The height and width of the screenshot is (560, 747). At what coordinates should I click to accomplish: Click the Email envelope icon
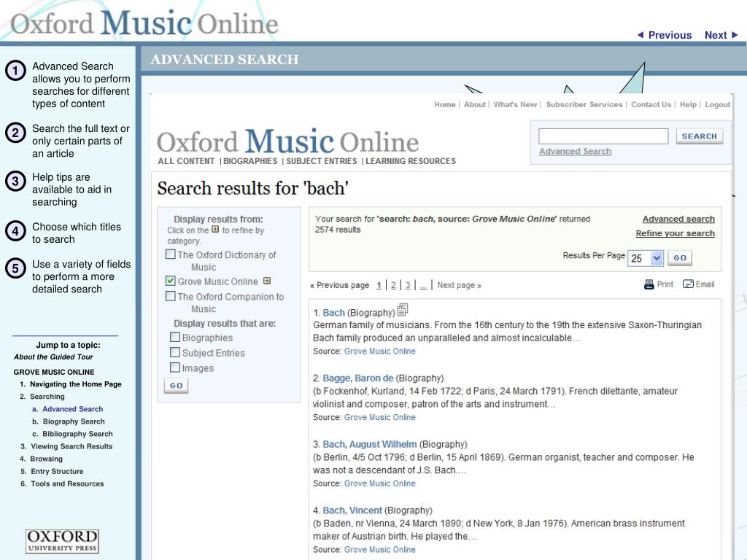tap(688, 284)
